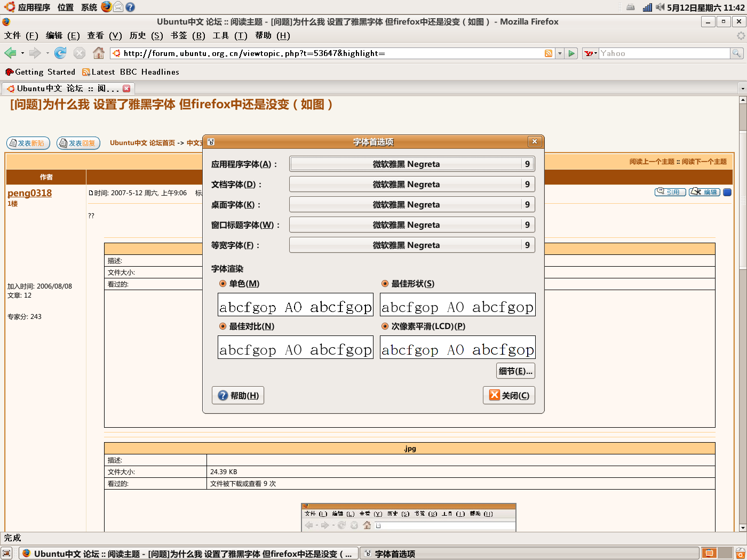Go to Firefox home page icon
747x560 pixels.
click(99, 53)
